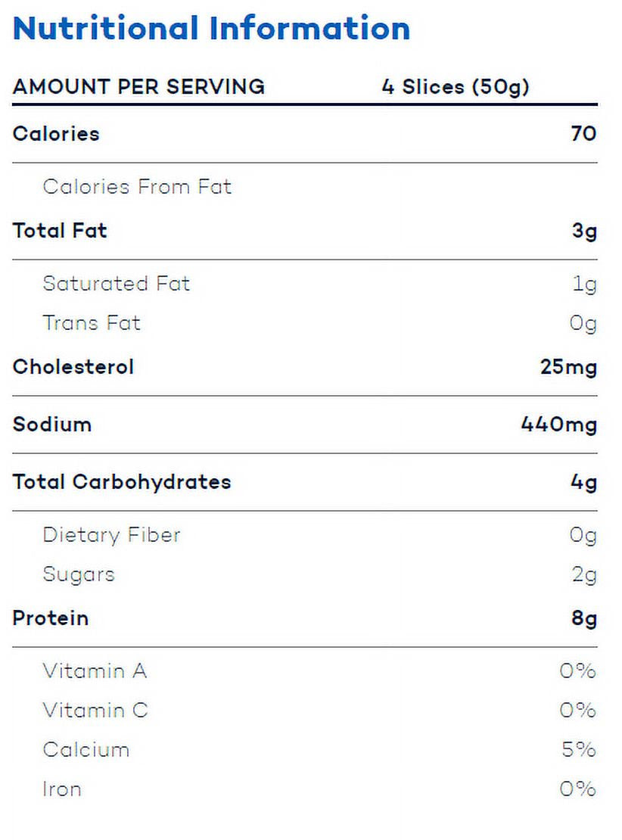This screenshot has width=622, height=840.
Task: Click the Calories row label
Action: click(x=56, y=134)
